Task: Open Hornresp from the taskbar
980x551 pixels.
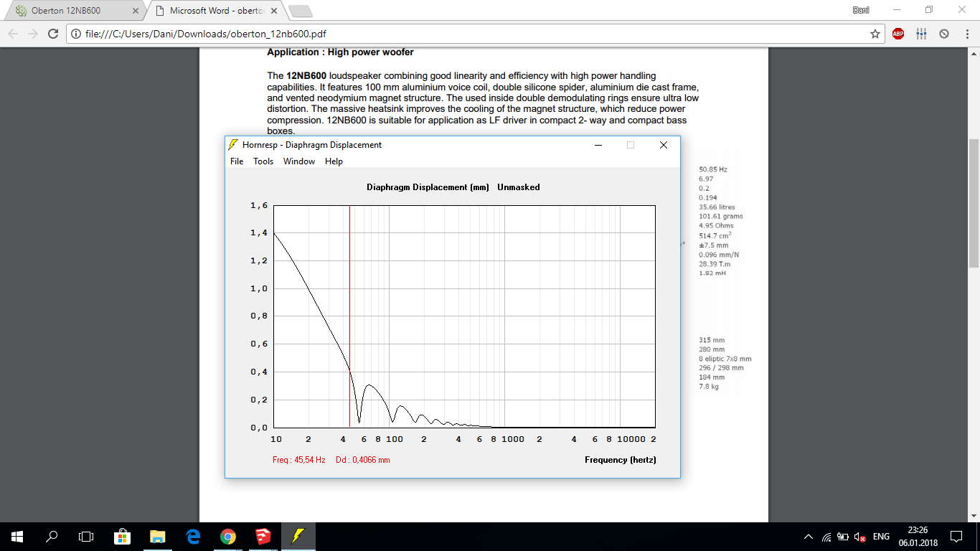Action: 298,537
